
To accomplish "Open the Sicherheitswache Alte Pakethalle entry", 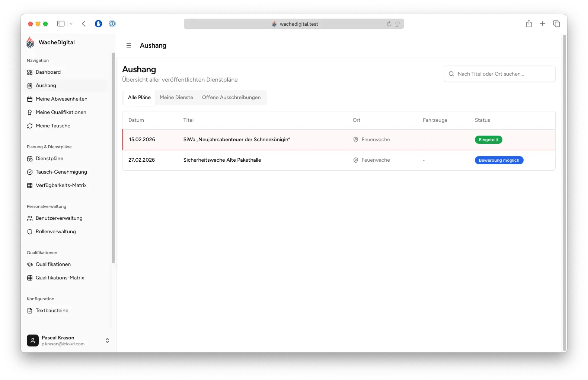I will (x=222, y=160).
